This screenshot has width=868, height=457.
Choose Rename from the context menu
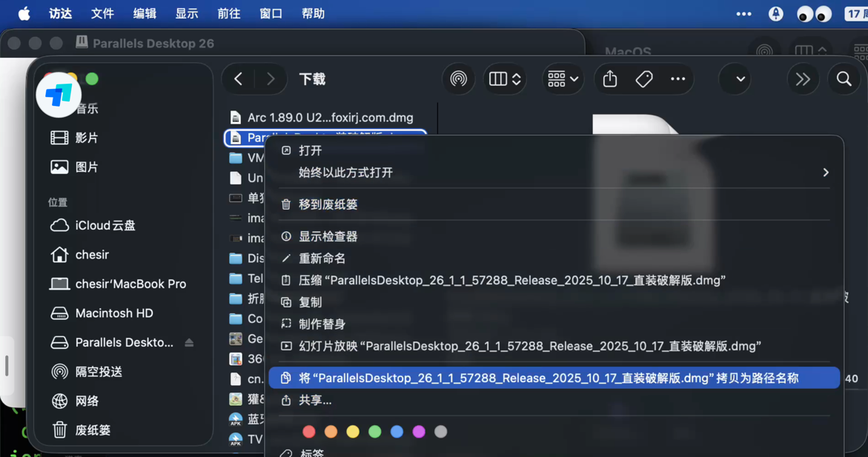click(x=322, y=258)
